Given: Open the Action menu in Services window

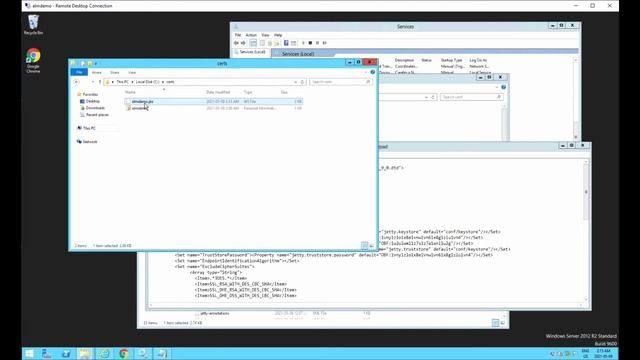Looking at the screenshot, I should 251,35.
